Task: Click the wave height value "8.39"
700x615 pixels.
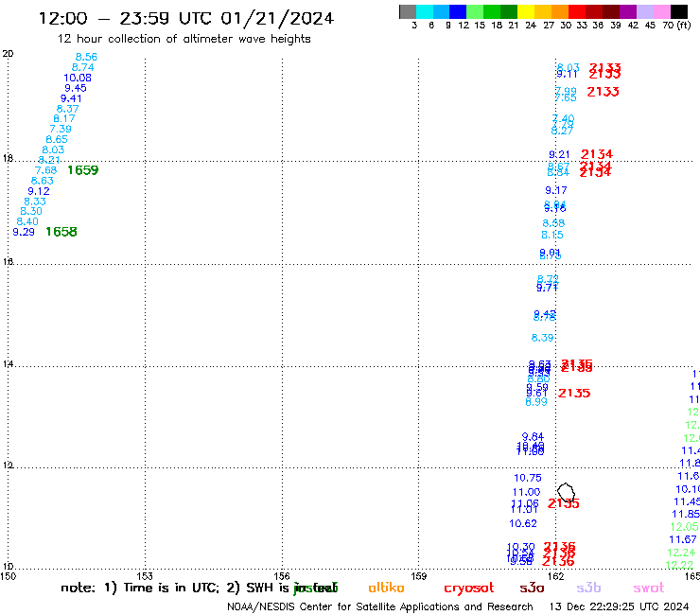Action: point(542,338)
